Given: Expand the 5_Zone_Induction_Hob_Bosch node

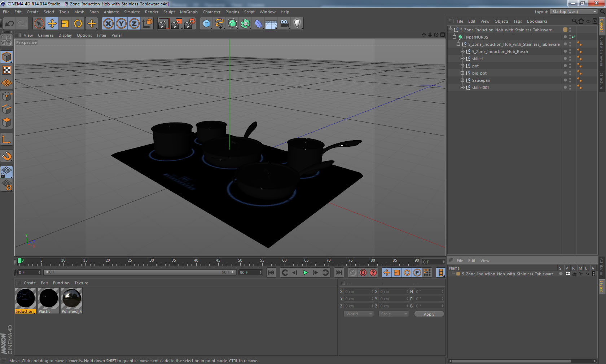Looking at the screenshot, I should [462, 52].
